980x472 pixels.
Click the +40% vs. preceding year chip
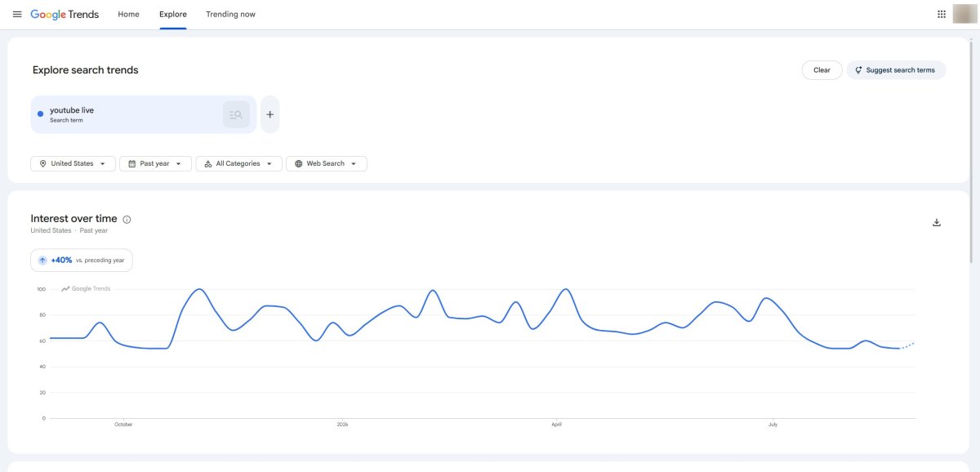82,260
